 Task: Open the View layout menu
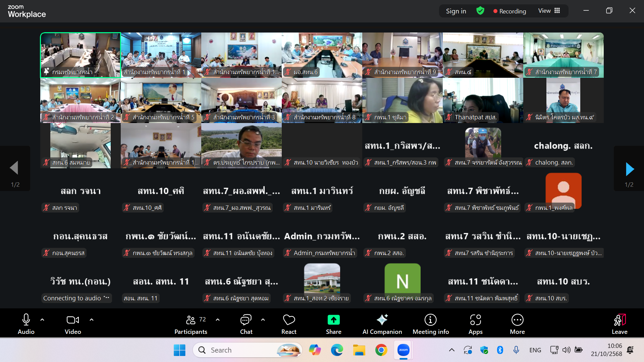[549, 11]
